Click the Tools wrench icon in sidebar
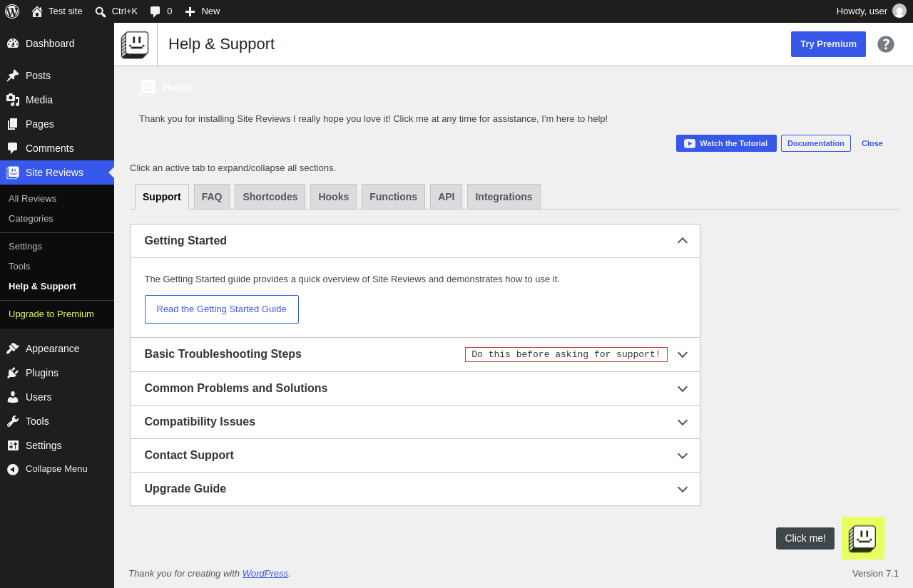The image size is (913, 588). (x=13, y=421)
